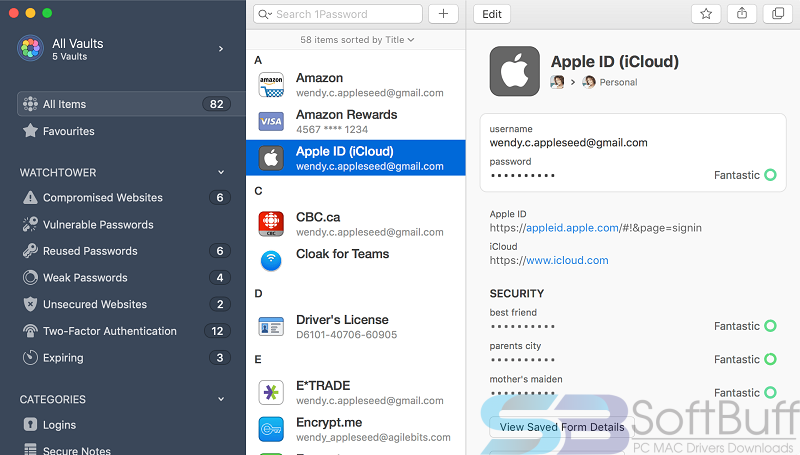Click the plus button to add item
This screenshot has height=455, width=800.
(x=443, y=14)
